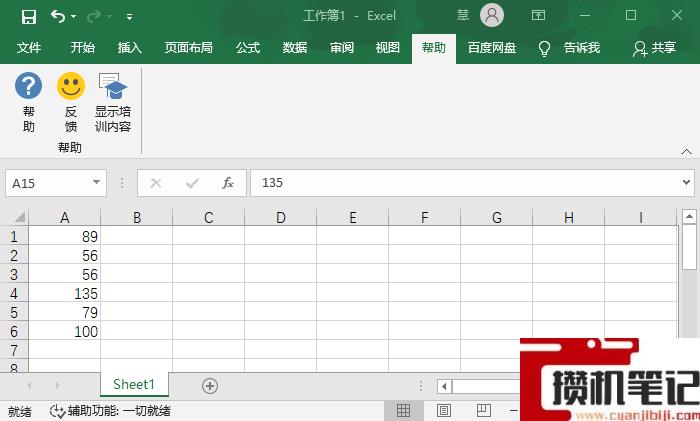Click the lightbulb tell-me icon
The height and width of the screenshot is (421, 700).
click(544, 48)
